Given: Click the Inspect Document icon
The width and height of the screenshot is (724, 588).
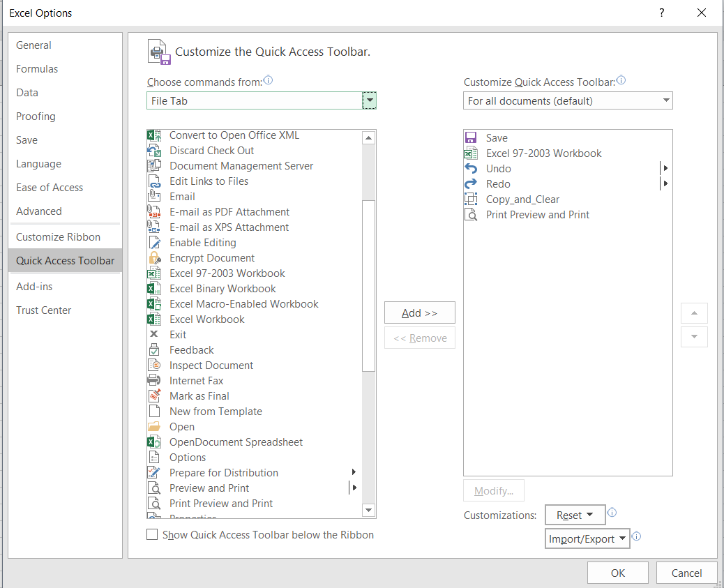Looking at the screenshot, I should (x=154, y=365).
